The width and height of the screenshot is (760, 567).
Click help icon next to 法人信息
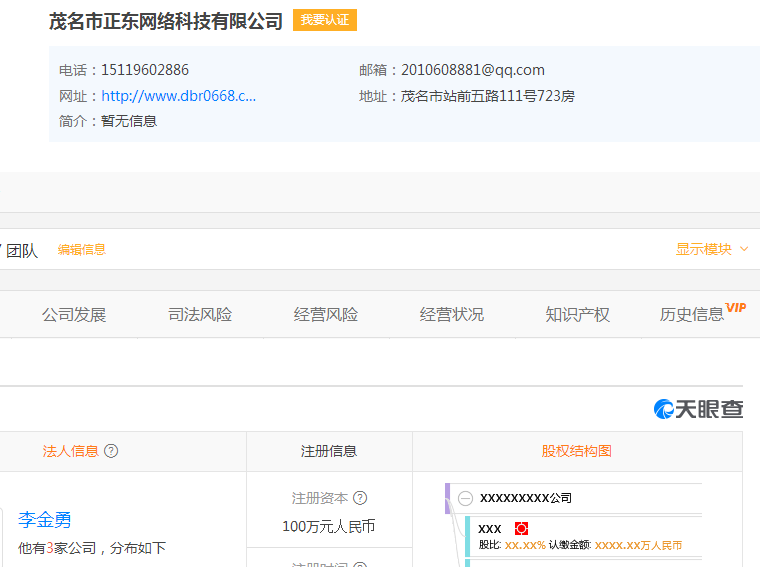[x=111, y=451]
